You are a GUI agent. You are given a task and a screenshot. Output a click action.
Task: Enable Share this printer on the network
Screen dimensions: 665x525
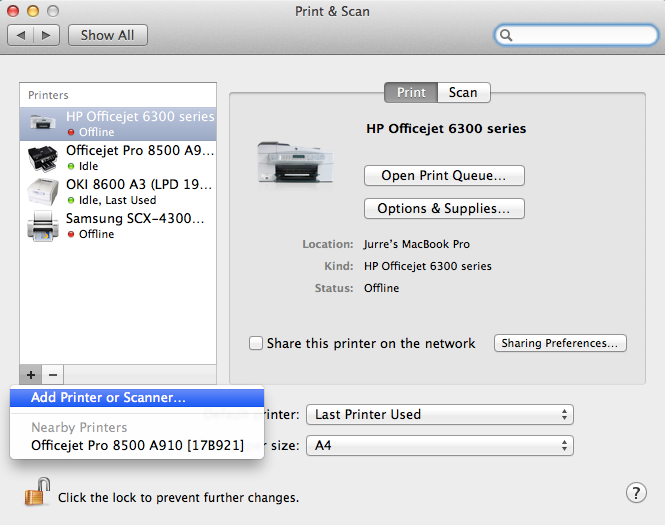[256, 343]
